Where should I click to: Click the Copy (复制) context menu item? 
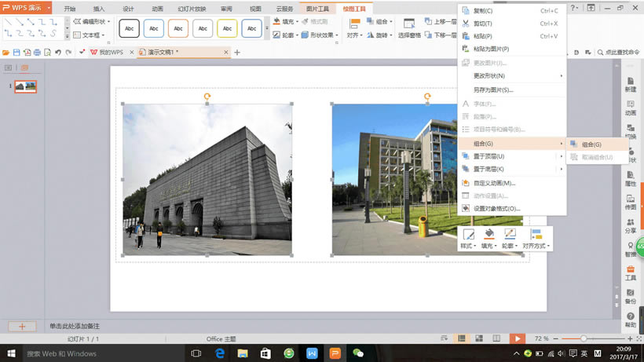click(512, 11)
